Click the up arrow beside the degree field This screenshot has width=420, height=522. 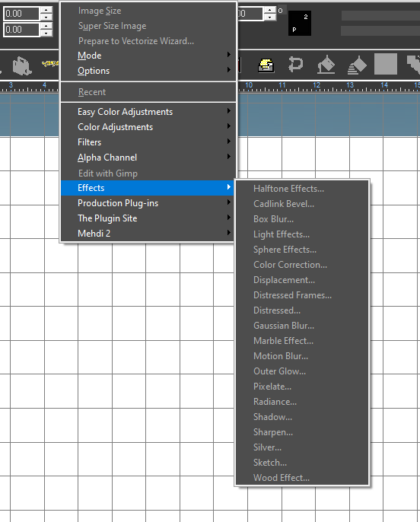click(x=269, y=11)
